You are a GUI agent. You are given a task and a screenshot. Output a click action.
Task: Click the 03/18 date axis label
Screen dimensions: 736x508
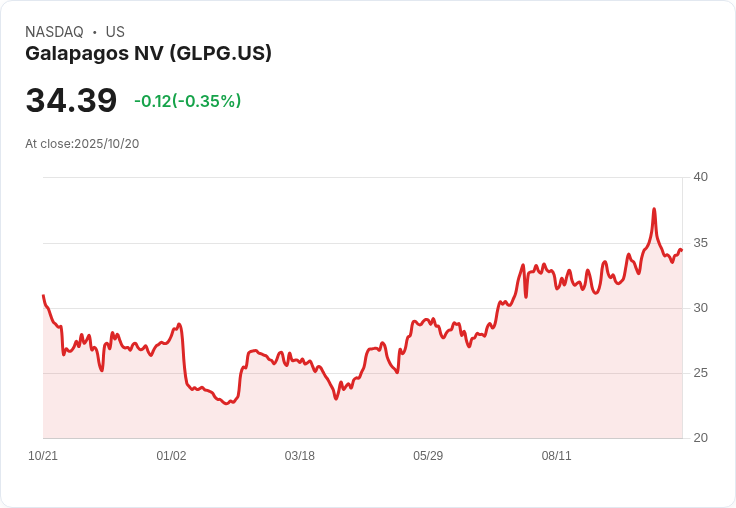(x=299, y=456)
